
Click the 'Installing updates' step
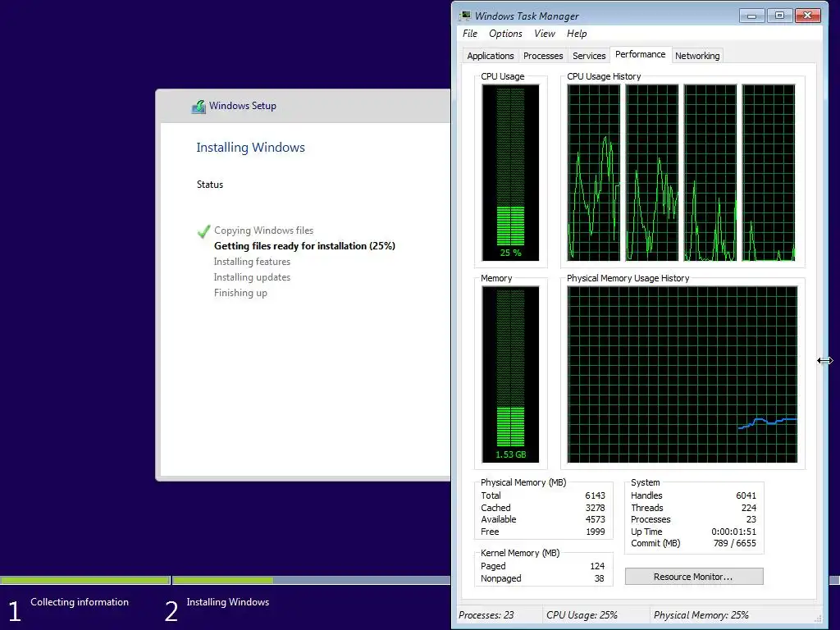tap(252, 277)
